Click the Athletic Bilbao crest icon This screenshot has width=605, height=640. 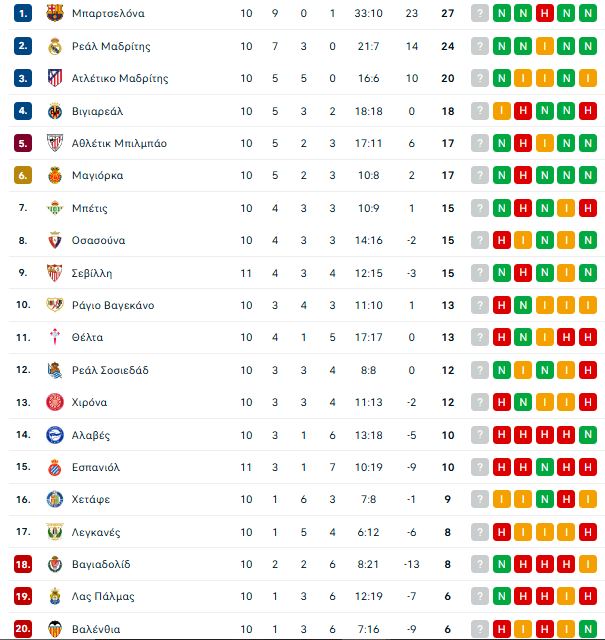click(x=55, y=143)
